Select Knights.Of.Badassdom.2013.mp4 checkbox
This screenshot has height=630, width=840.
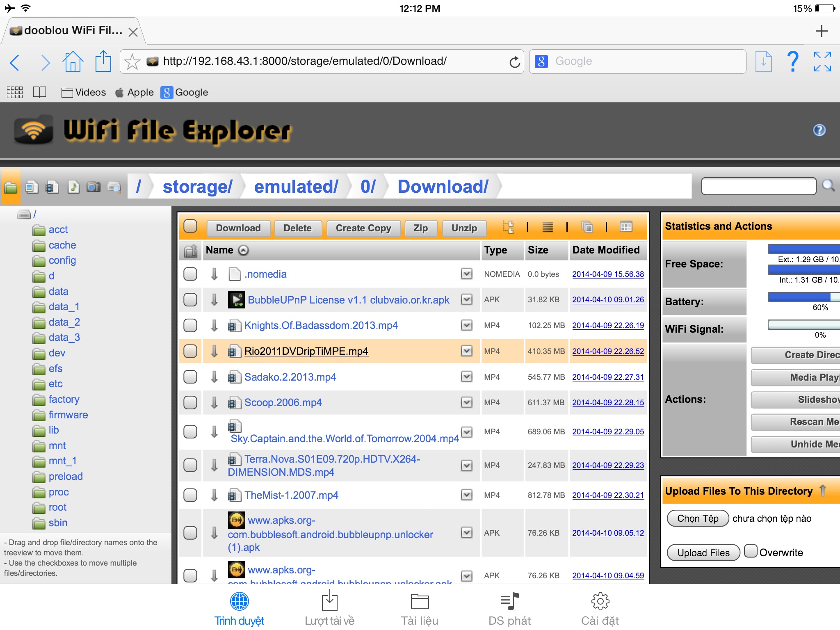pyautogui.click(x=190, y=325)
